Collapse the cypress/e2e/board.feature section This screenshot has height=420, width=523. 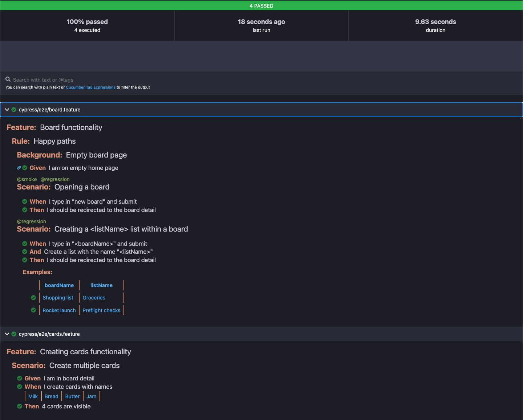7,109
